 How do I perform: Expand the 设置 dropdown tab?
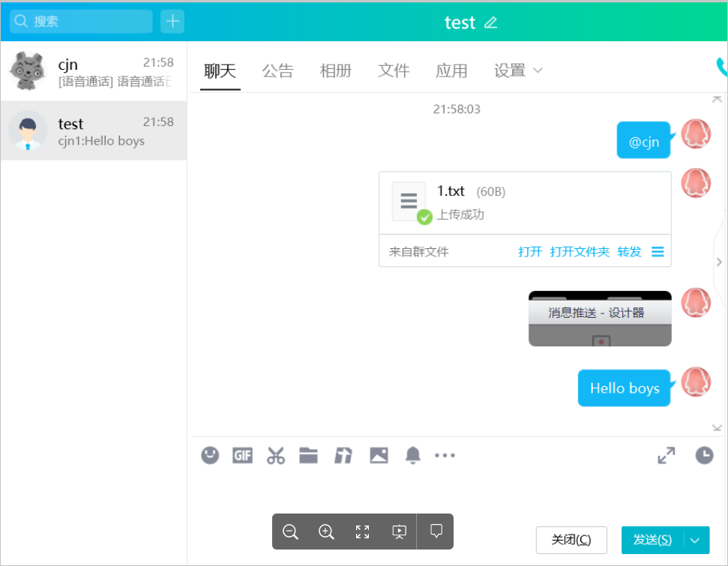(x=518, y=70)
